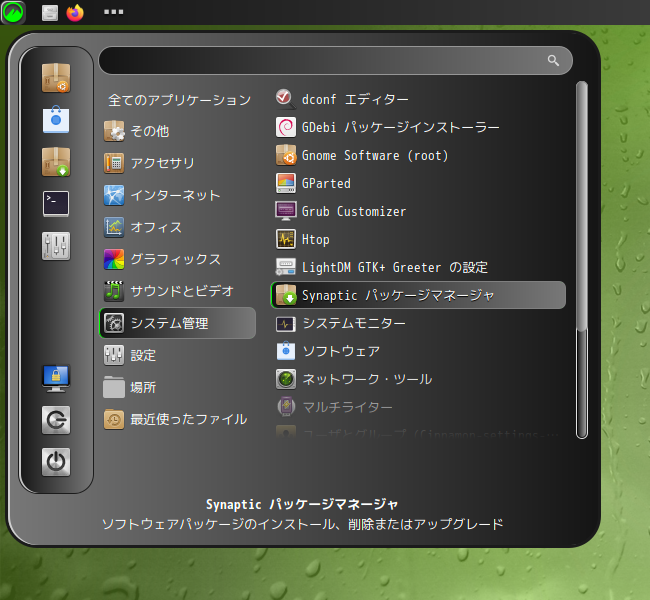The width and height of the screenshot is (650, 600).
Task: Click the three-dots panel applet
Action: [114, 12]
